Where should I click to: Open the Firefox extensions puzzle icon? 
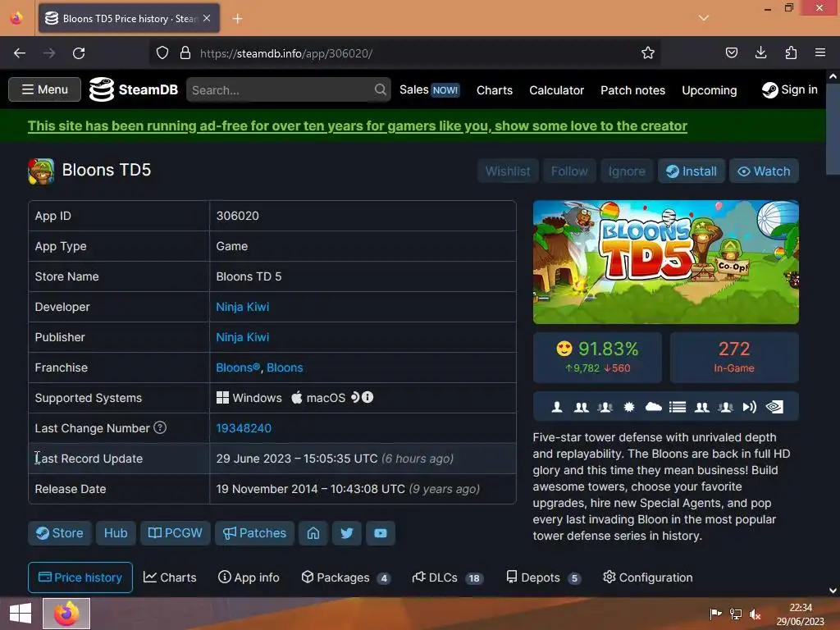(791, 52)
